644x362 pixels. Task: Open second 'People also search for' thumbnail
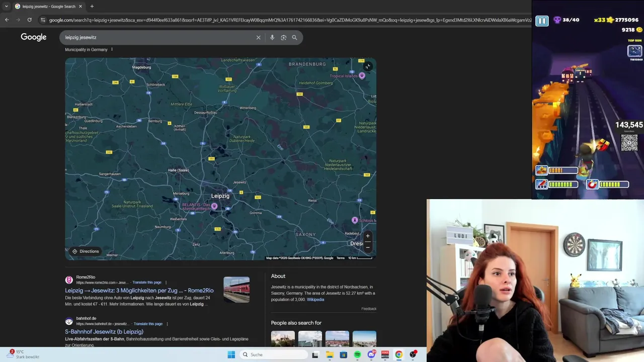tap(310, 339)
